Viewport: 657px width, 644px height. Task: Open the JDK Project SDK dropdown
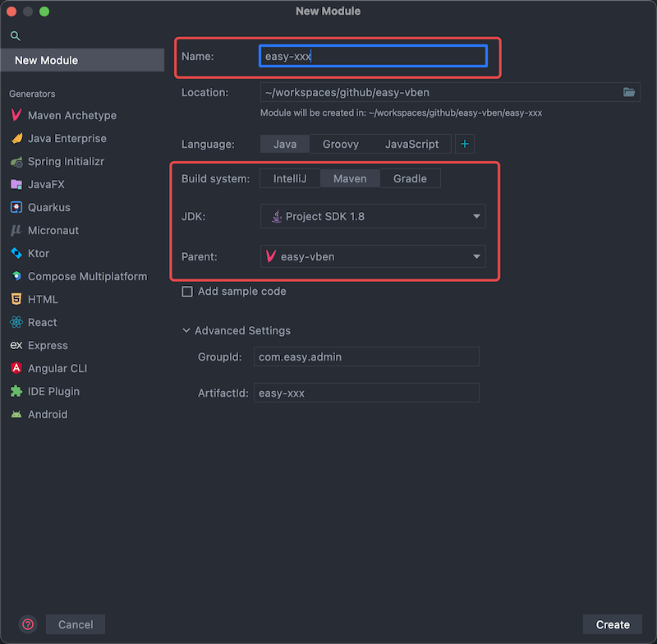(x=373, y=216)
